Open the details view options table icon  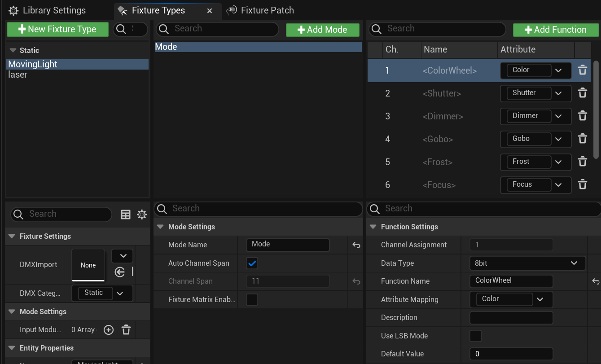click(x=126, y=215)
